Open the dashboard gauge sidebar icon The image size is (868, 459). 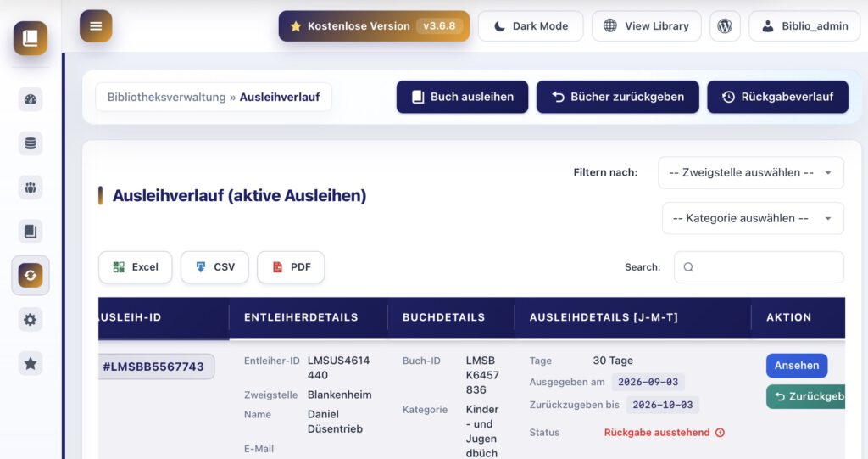[31, 99]
